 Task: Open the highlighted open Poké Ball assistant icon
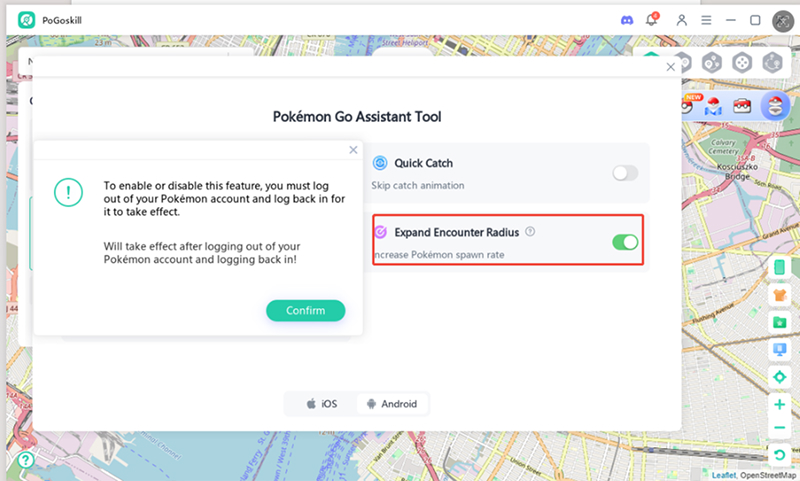point(775,106)
